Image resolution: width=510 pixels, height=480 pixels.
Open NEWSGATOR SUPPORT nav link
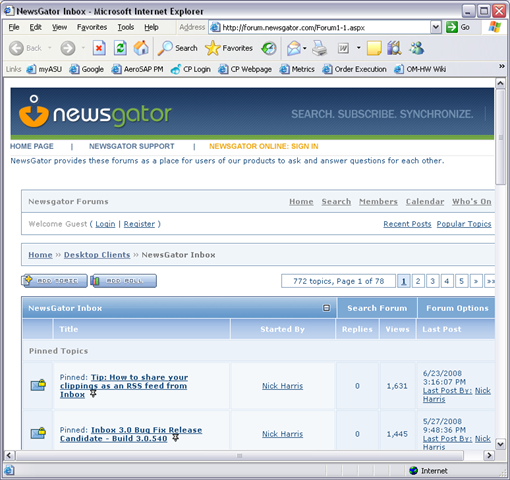click(x=132, y=146)
